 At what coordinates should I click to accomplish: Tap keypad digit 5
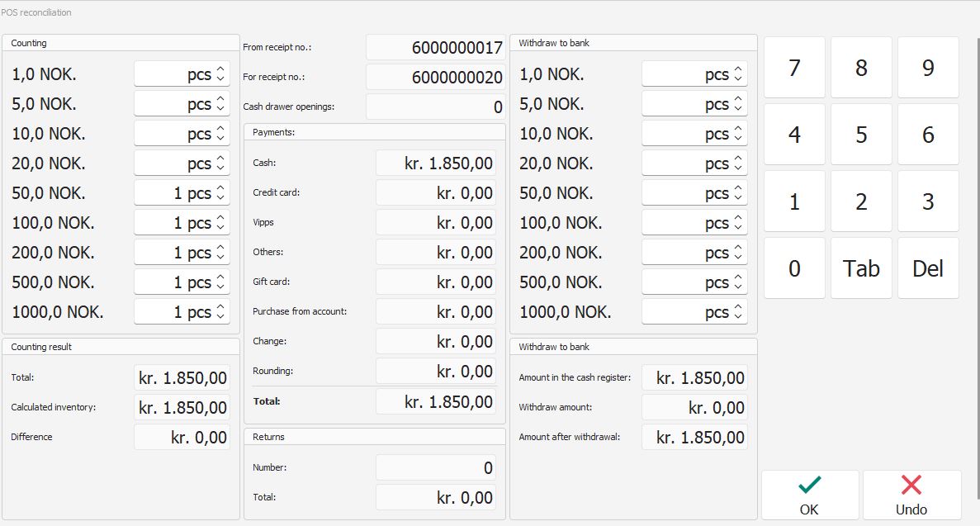click(861, 135)
